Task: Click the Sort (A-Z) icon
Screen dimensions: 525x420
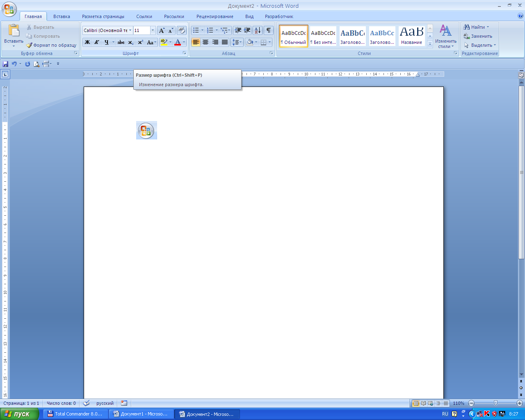Action: pyautogui.click(x=258, y=30)
